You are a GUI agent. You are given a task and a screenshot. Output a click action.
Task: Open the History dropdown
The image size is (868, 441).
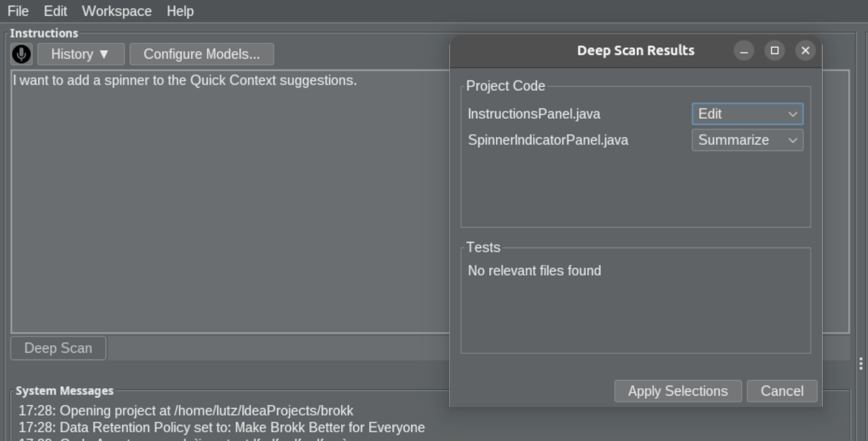(x=81, y=54)
